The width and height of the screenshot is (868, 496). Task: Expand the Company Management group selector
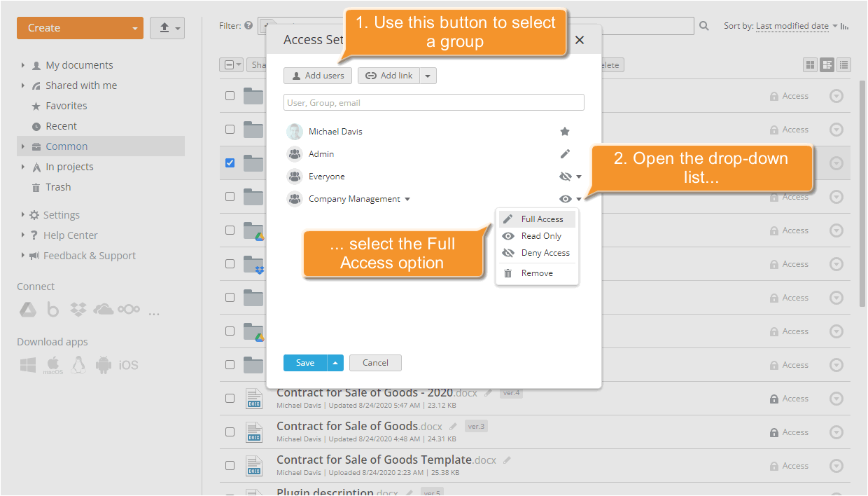407,199
